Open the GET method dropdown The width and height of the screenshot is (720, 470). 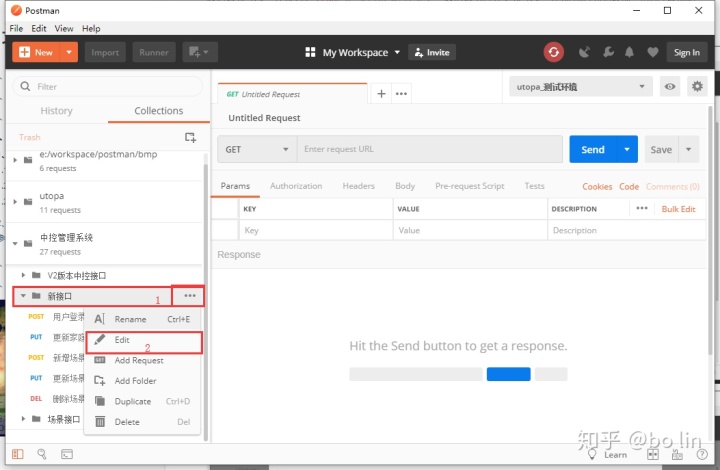[257, 149]
